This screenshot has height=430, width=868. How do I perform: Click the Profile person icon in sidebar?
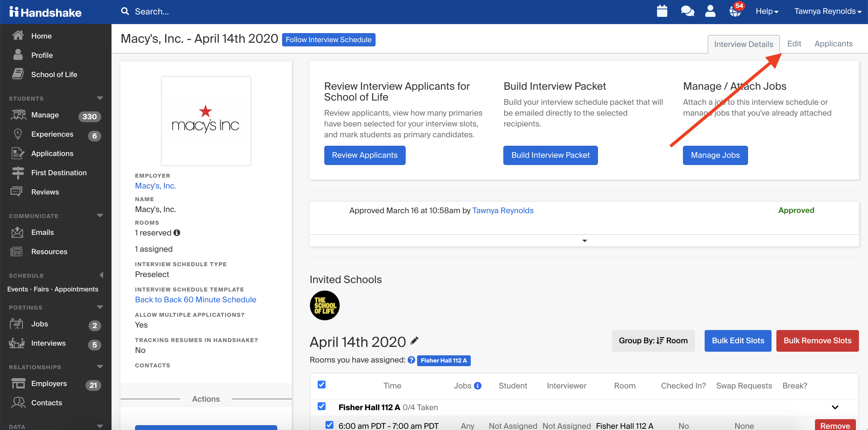point(18,55)
